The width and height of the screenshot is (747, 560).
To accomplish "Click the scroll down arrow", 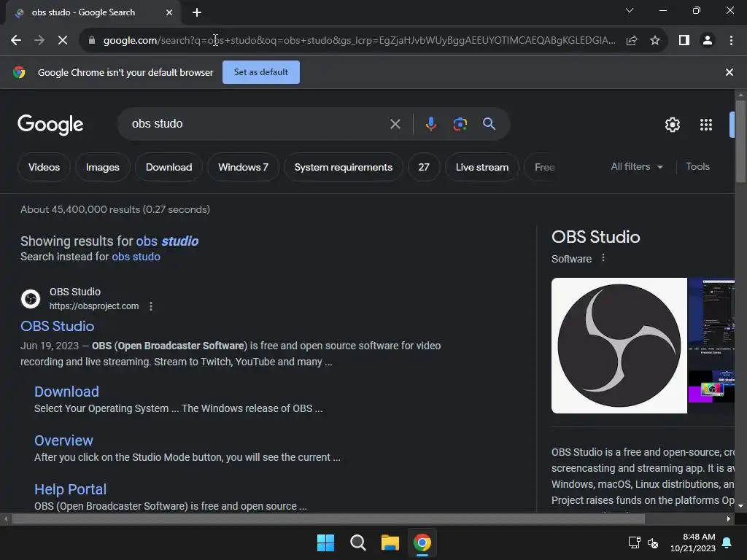I will pyautogui.click(x=740, y=506).
